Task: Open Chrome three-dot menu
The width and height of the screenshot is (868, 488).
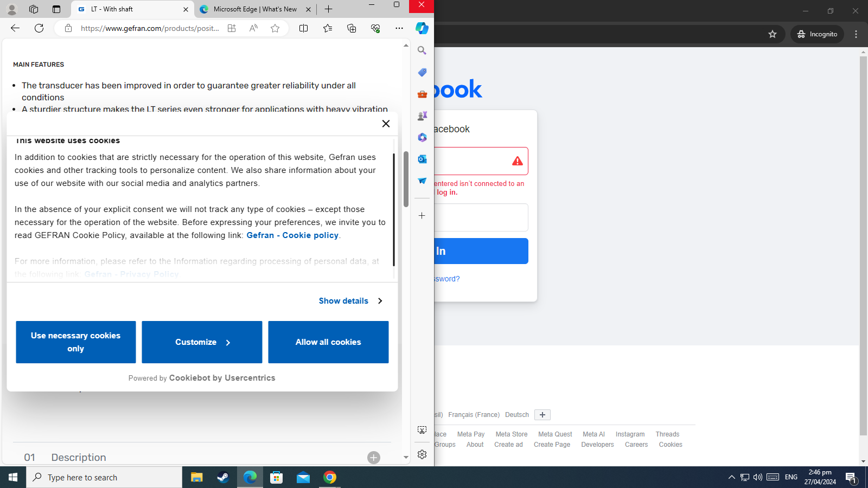Action: tap(856, 34)
